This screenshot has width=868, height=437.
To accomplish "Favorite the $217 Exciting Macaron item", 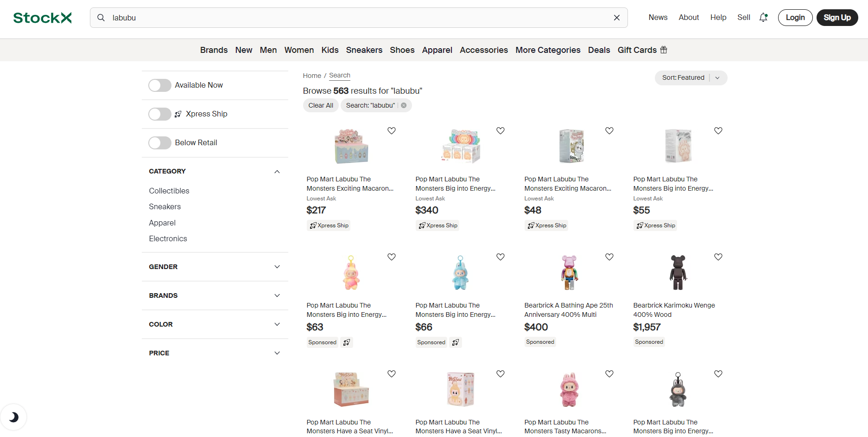I will pyautogui.click(x=392, y=131).
